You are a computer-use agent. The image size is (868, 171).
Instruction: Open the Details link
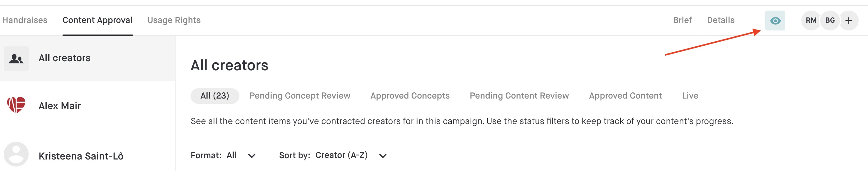pyautogui.click(x=720, y=20)
